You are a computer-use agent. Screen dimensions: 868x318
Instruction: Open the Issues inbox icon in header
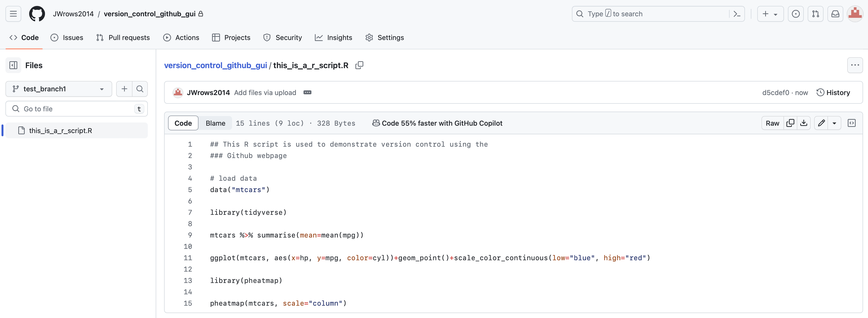pyautogui.click(x=796, y=14)
